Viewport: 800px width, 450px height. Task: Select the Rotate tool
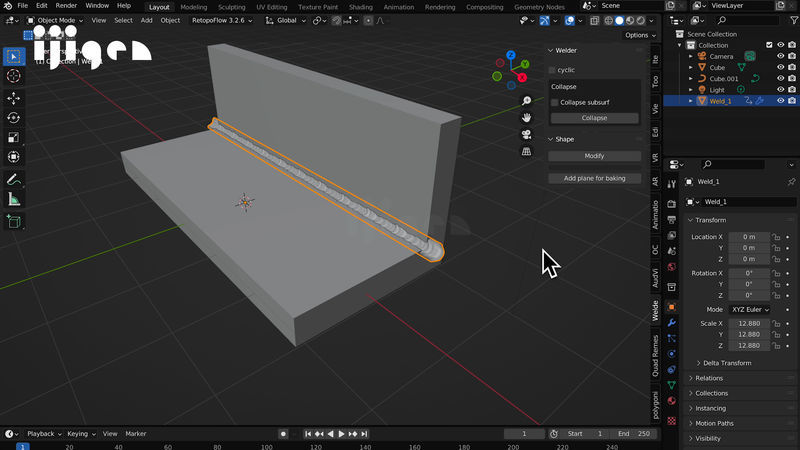tap(14, 118)
